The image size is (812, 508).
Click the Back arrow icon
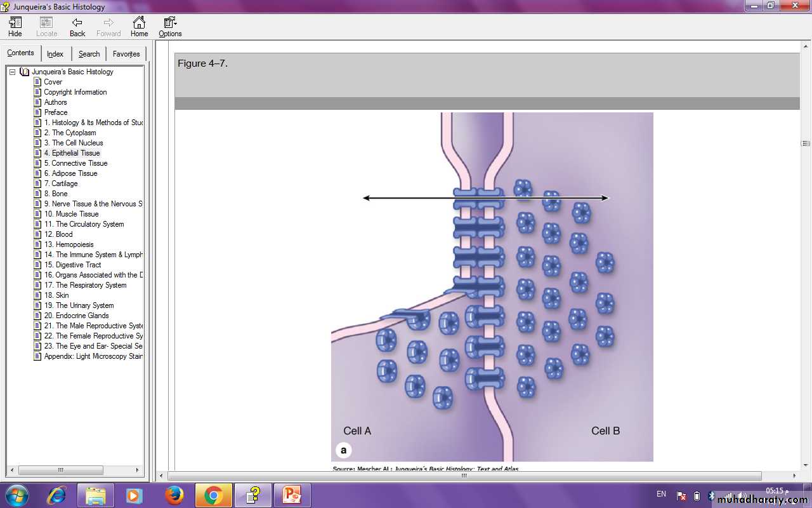(x=77, y=27)
